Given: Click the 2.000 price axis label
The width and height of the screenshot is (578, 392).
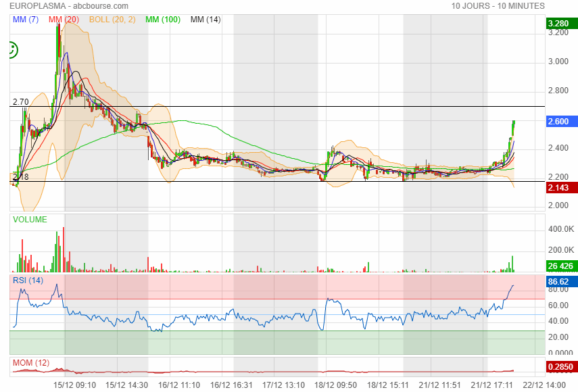Looking at the screenshot, I should pos(558,205).
